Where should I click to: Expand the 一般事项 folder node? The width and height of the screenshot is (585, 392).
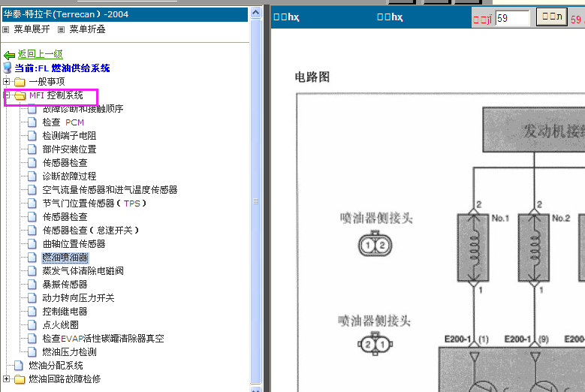(6, 81)
